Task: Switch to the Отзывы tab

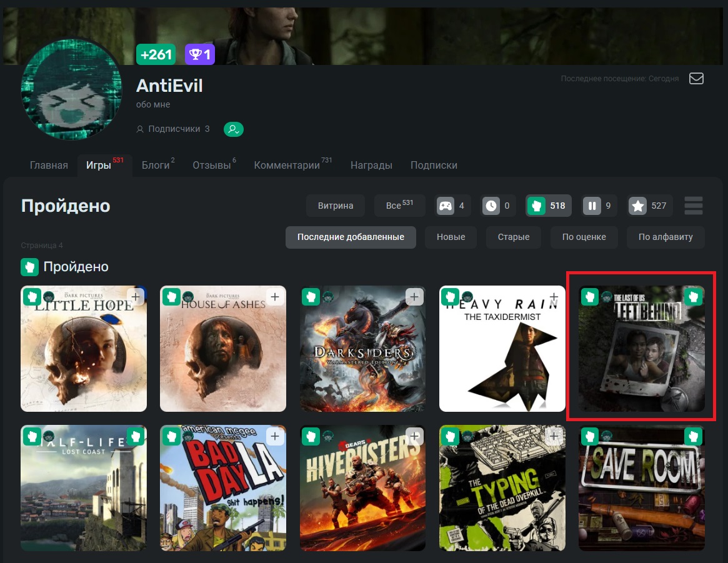Action: 214,165
